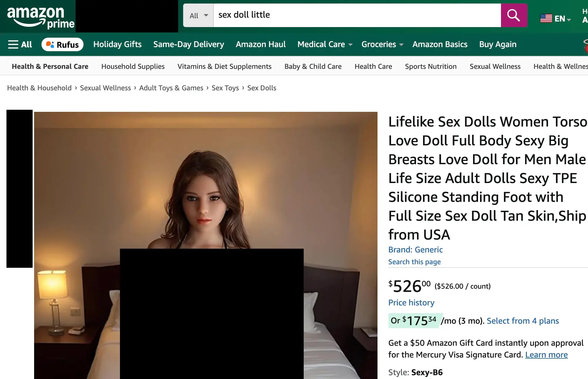Open Same-Day Delivery page
Screen dimensions: 588x379
click(x=188, y=44)
